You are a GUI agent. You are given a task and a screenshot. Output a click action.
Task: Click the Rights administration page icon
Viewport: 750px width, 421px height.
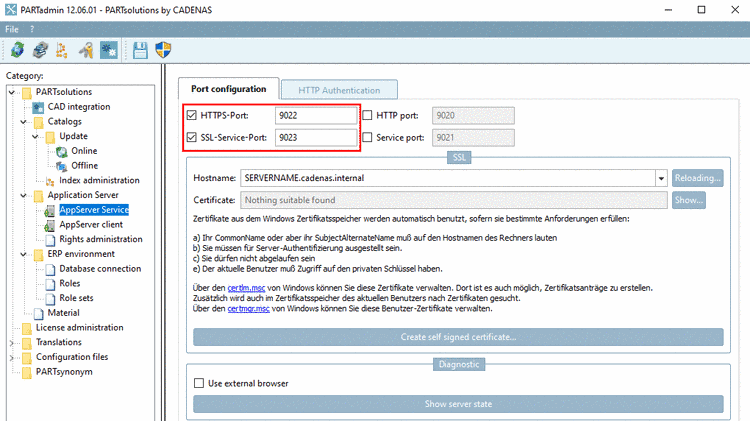(x=50, y=240)
